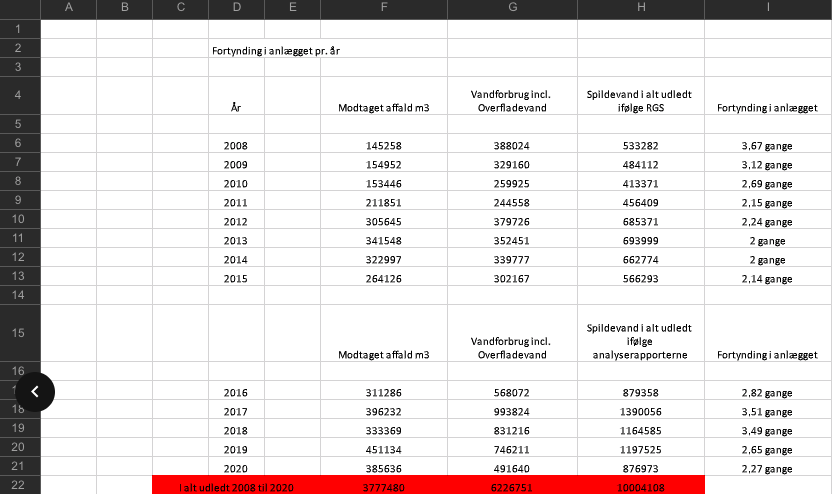Screen dimensions: 832x494
Task: Click the round back arrow button
Action: (x=35, y=392)
